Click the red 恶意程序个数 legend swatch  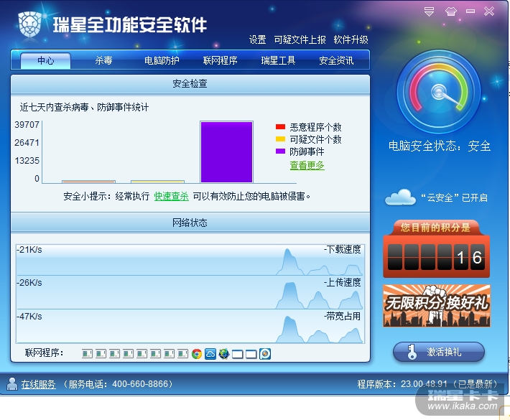(x=280, y=127)
